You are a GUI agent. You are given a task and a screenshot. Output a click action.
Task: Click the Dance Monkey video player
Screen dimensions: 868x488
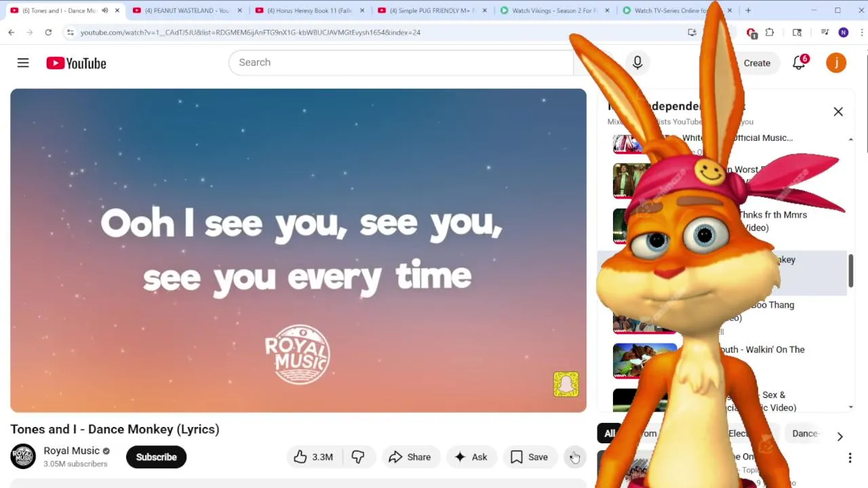[298, 250]
